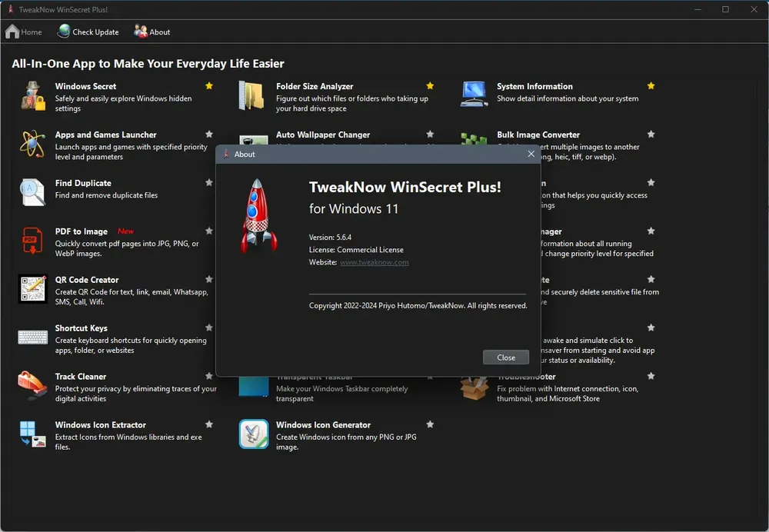
Task: Go to the Home toolbar item
Action: coord(24,32)
